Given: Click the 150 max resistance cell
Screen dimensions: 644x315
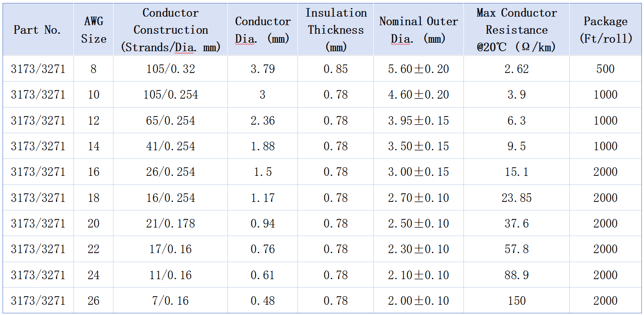Looking at the screenshot, I should (516, 300).
